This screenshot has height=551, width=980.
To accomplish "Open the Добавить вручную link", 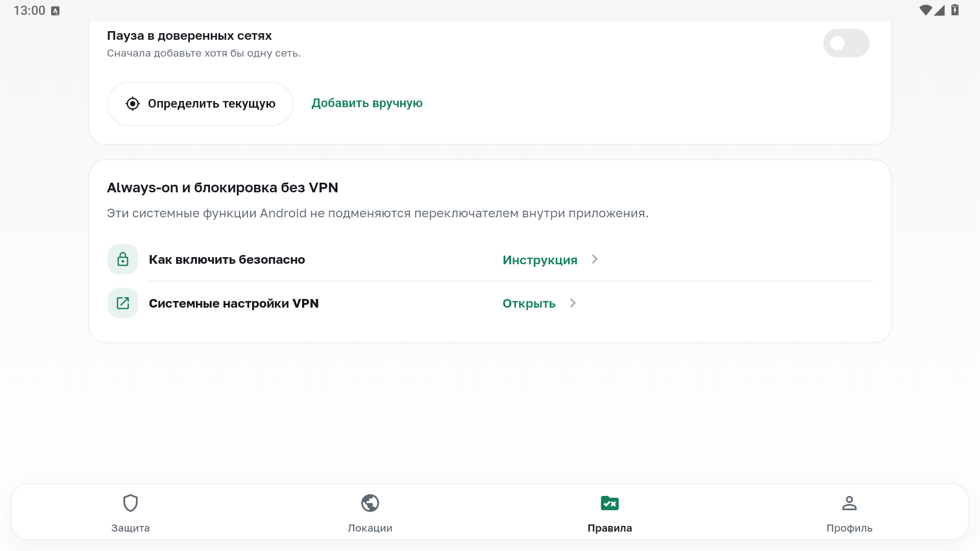I will click(x=367, y=103).
